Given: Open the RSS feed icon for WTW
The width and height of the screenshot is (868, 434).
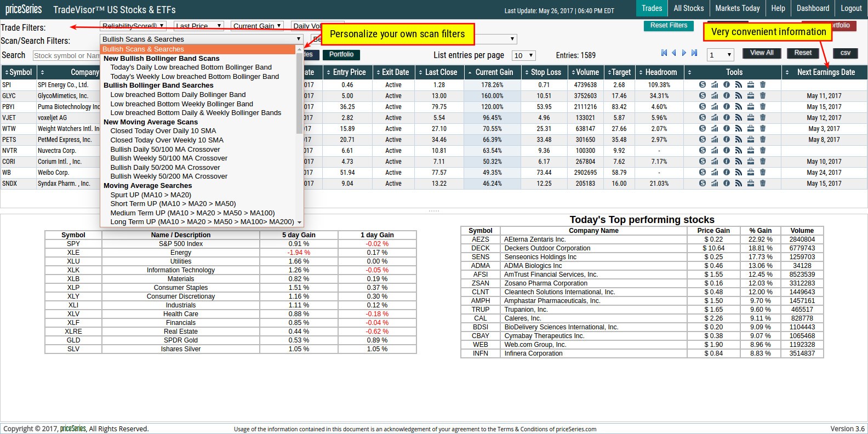Looking at the screenshot, I should [x=739, y=129].
